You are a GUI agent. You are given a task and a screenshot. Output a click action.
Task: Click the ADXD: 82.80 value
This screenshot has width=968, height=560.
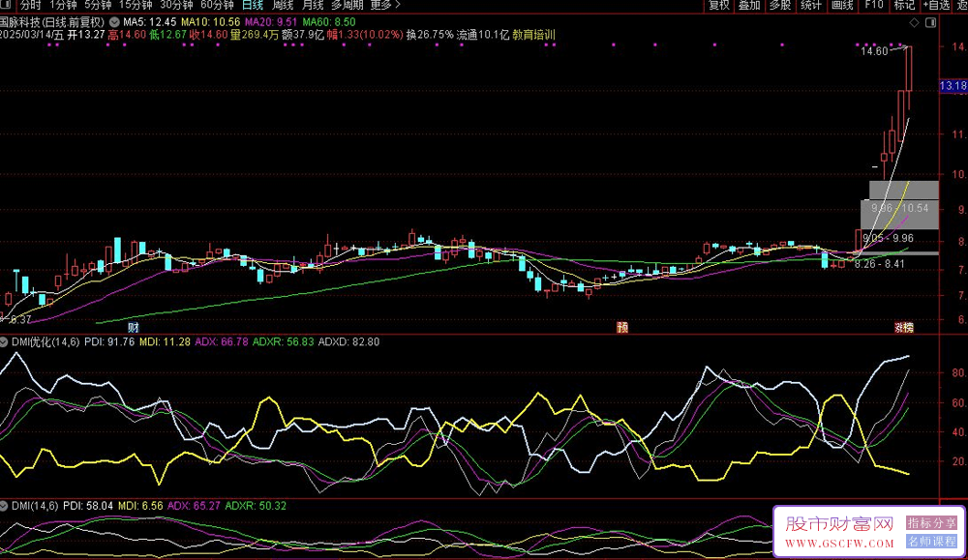pyautogui.click(x=348, y=341)
